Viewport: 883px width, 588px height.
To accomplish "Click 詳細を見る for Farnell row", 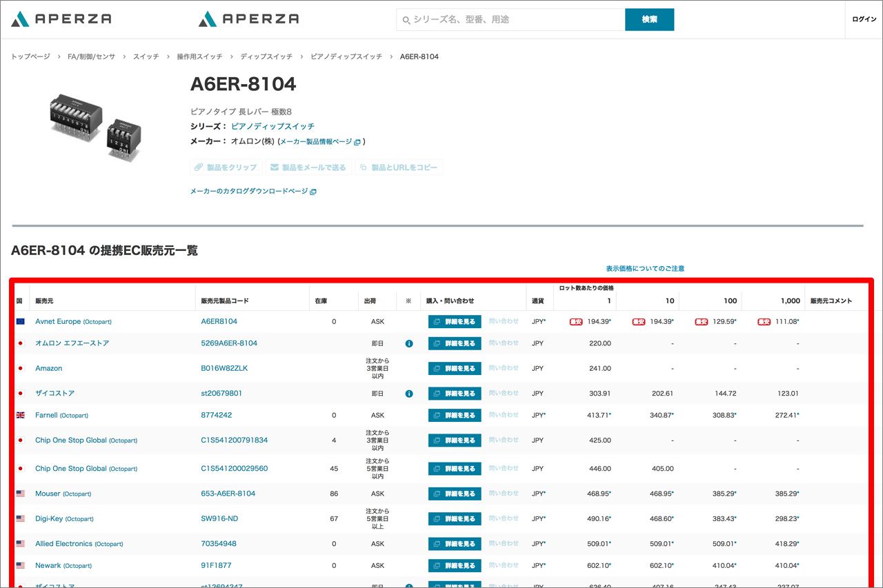I will coord(455,415).
